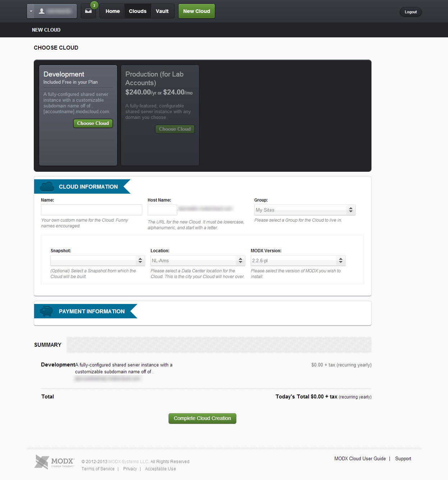Open the Privacy link
This screenshot has width=448, height=480.
point(130,469)
